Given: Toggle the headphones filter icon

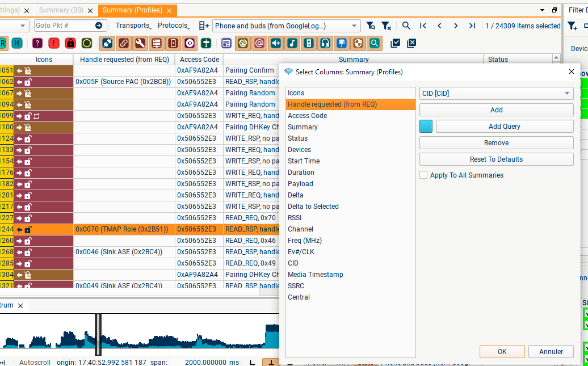Looking at the screenshot, I should click(x=325, y=43).
